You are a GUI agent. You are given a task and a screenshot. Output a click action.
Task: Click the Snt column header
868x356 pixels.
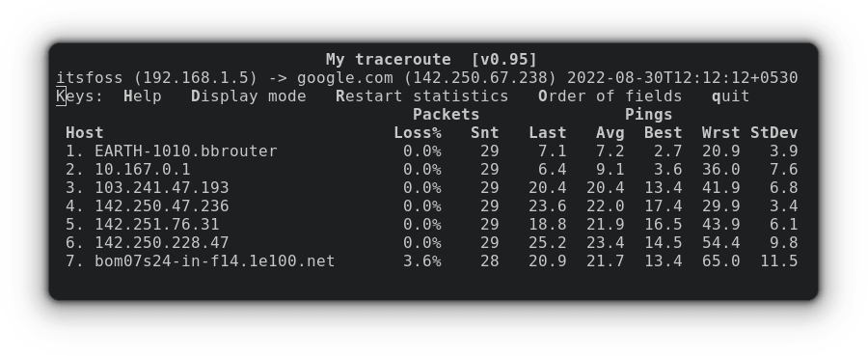pyautogui.click(x=485, y=133)
